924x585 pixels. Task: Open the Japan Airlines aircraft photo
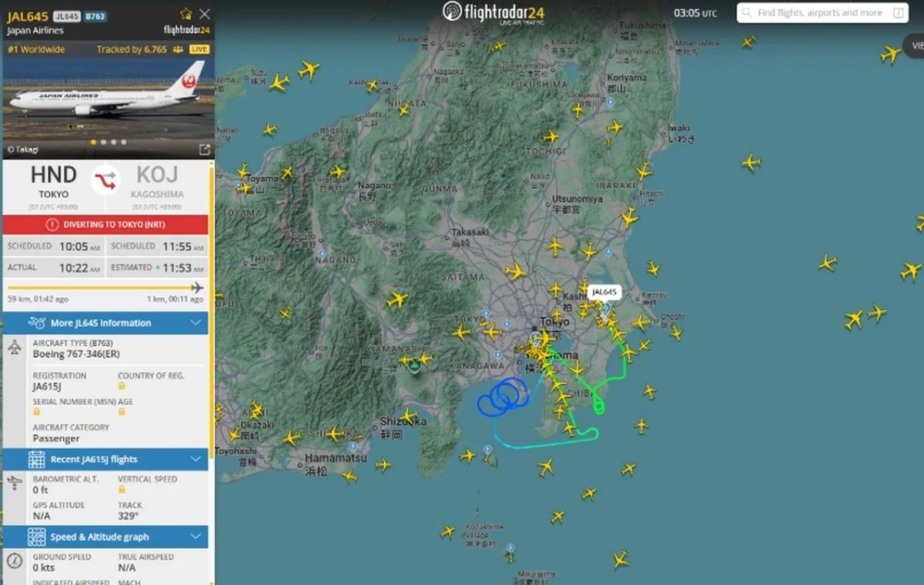click(108, 108)
